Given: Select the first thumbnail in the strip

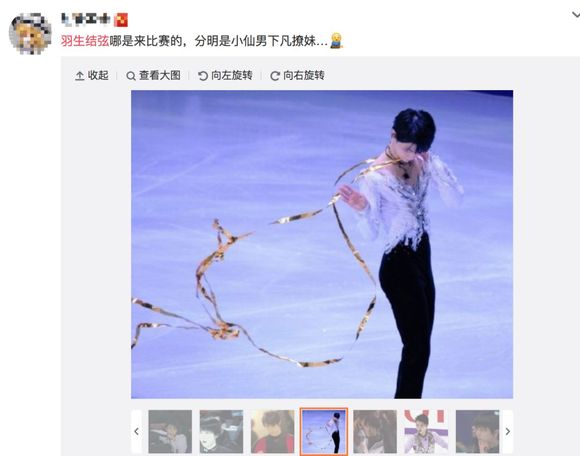Looking at the screenshot, I should [x=170, y=431].
